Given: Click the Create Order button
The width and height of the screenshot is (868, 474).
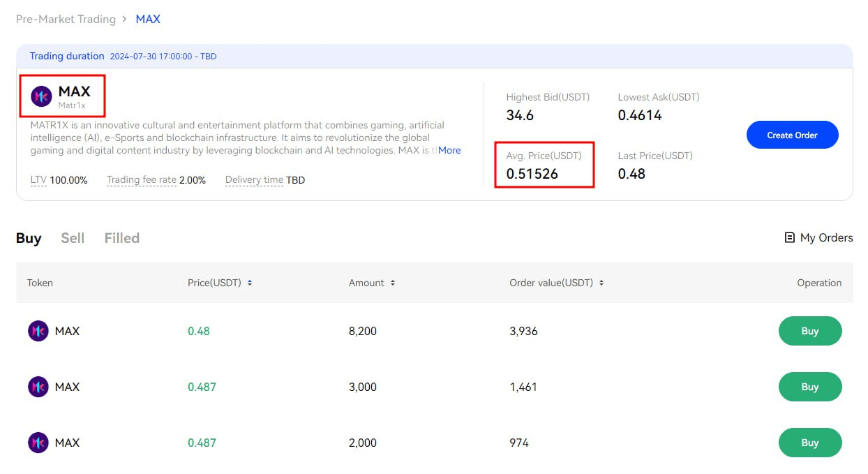Looking at the screenshot, I should [792, 135].
